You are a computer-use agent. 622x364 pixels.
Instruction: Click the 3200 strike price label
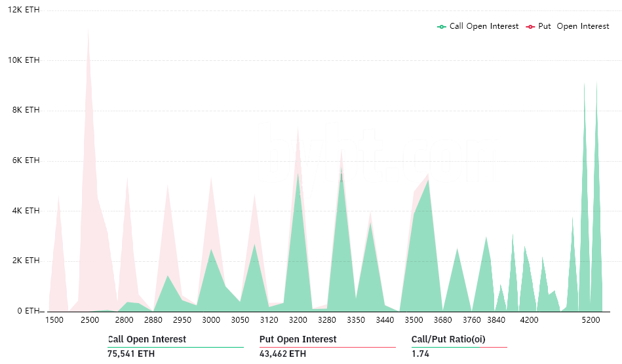click(x=298, y=320)
